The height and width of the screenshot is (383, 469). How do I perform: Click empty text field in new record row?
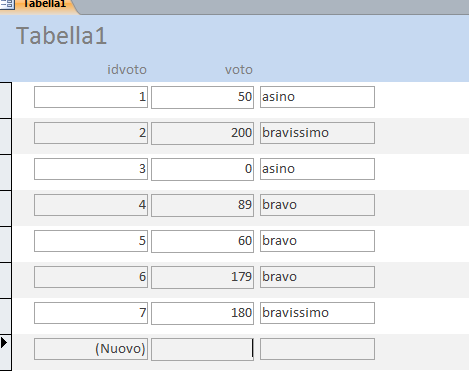(317, 349)
